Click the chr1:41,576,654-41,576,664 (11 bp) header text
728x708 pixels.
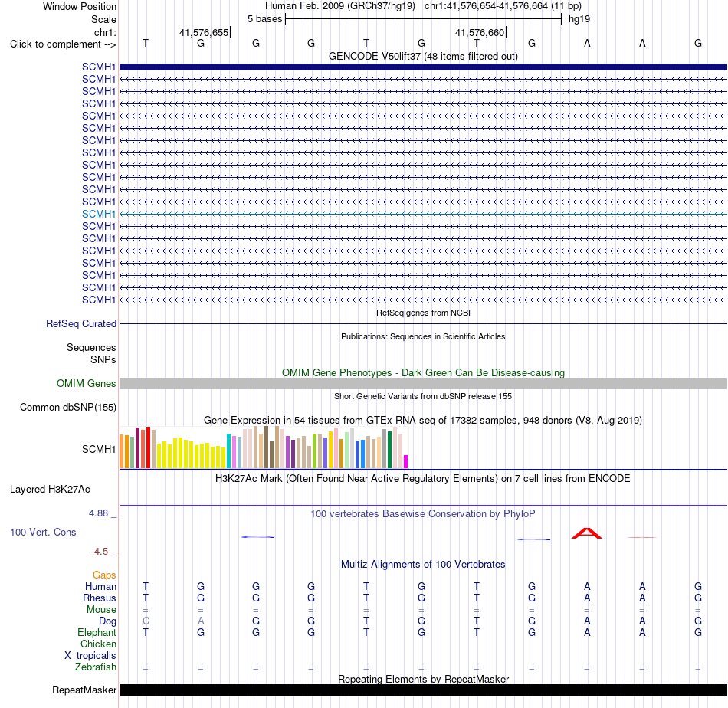click(x=503, y=6)
